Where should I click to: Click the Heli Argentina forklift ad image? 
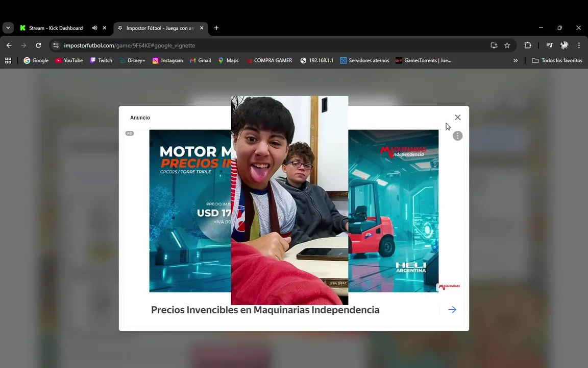[x=394, y=211]
